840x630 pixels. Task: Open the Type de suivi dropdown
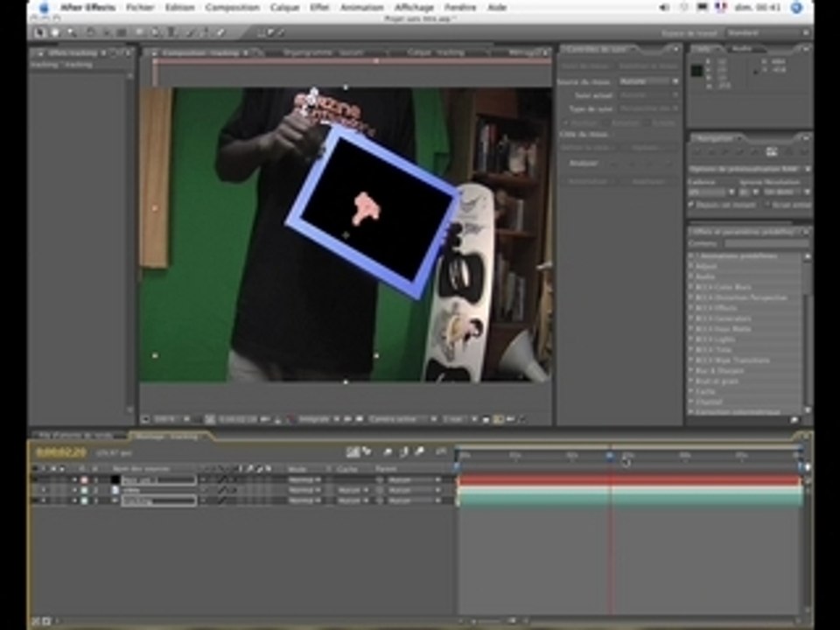pyautogui.click(x=648, y=108)
